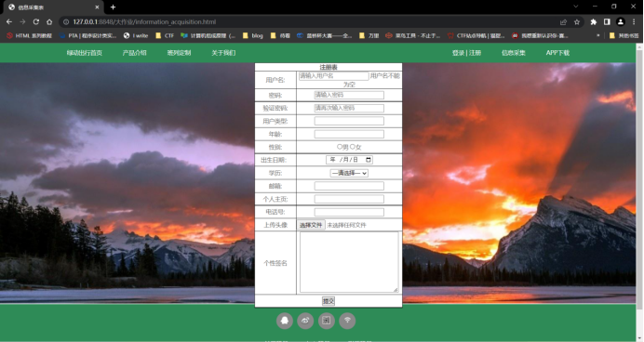Viewport: 644px width, 342px height.
Task: Open the blog bookmark folder
Action: click(x=252, y=35)
